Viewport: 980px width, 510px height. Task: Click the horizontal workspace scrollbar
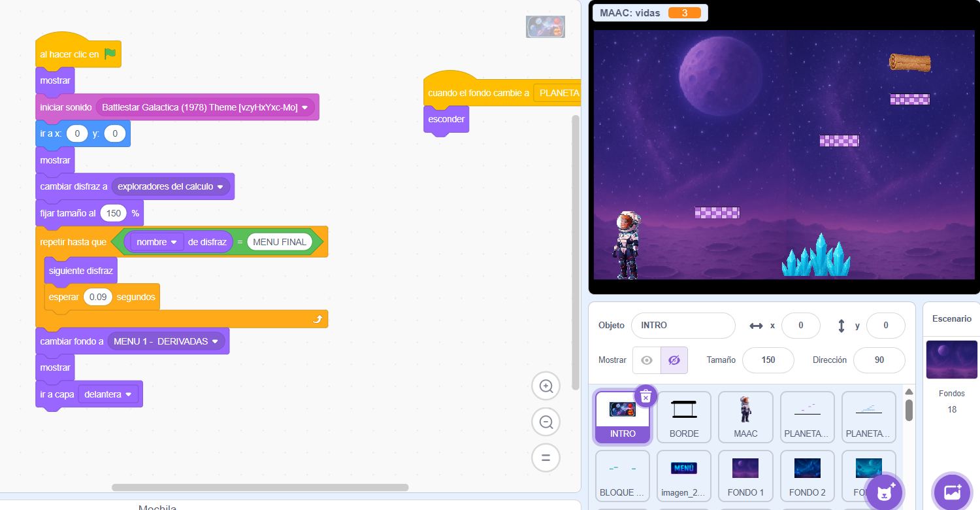pos(260,487)
